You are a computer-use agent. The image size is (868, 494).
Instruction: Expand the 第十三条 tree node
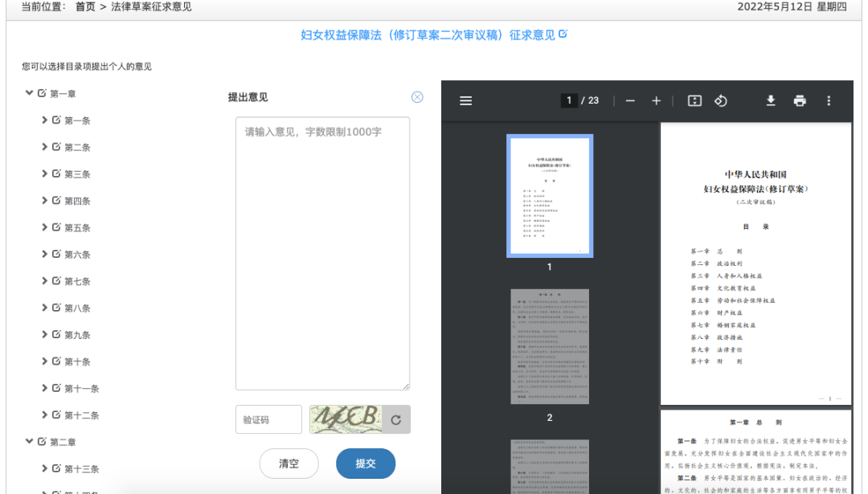click(x=44, y=468)
